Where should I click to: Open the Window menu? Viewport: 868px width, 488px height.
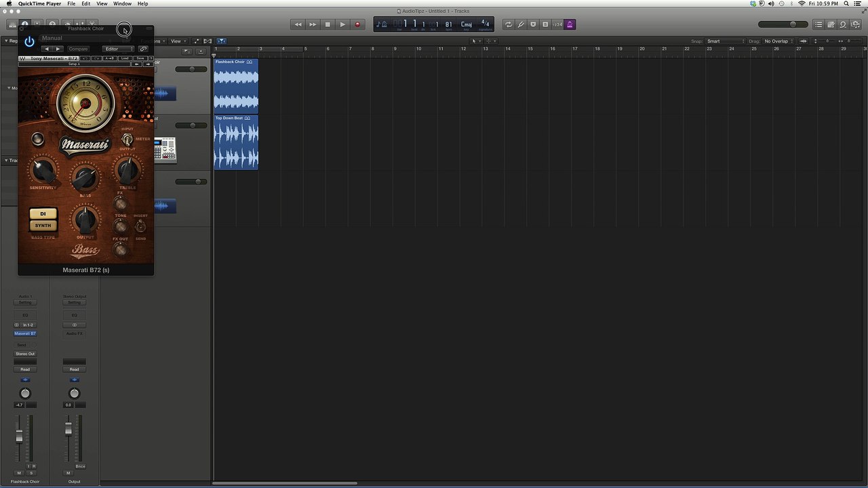[122, 3]
